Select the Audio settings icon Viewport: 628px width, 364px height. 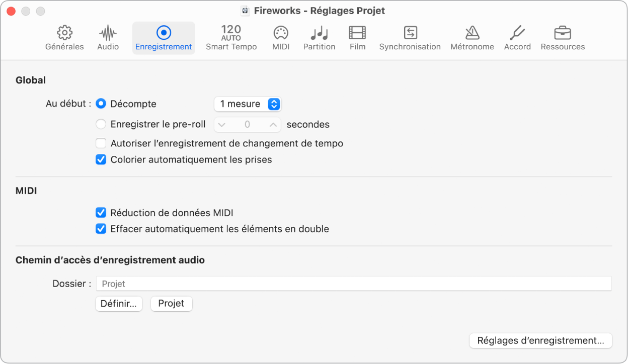pyautogui.click(x=107, y=36)
